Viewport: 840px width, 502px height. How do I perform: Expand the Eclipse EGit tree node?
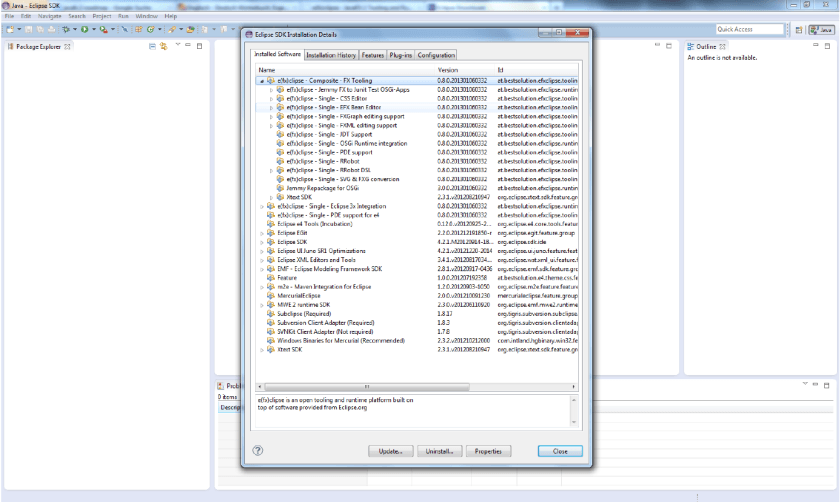[262, 234]
